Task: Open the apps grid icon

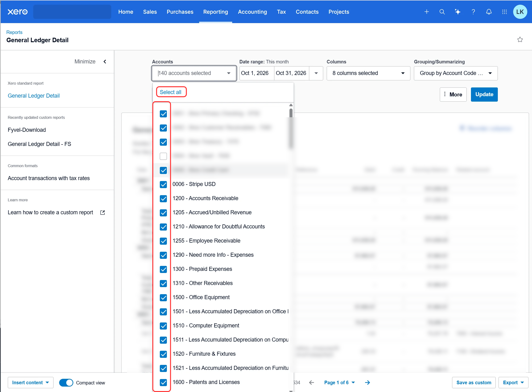Action: point(504,12)
